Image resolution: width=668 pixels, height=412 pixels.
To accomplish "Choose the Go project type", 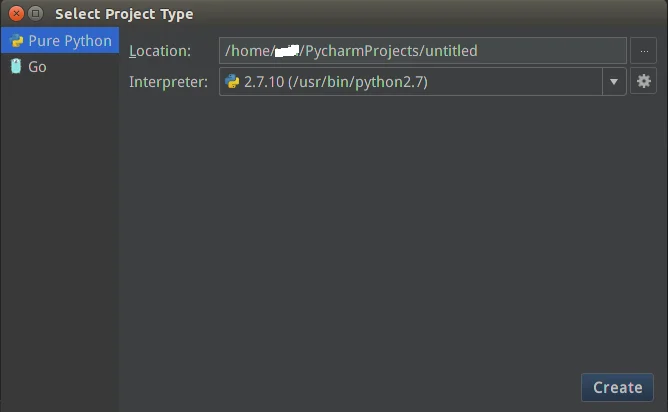I will [x=37, y=67].
